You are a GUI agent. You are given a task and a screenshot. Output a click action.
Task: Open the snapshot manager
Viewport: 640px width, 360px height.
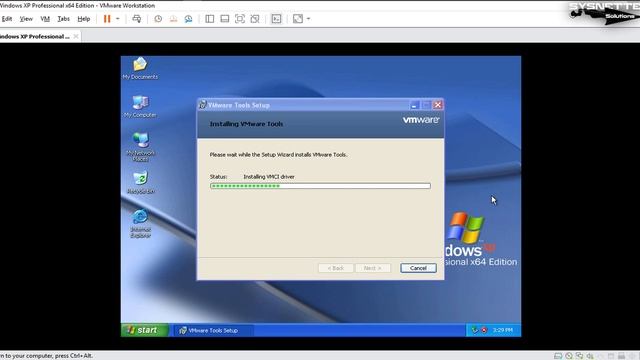coord(188,19)
